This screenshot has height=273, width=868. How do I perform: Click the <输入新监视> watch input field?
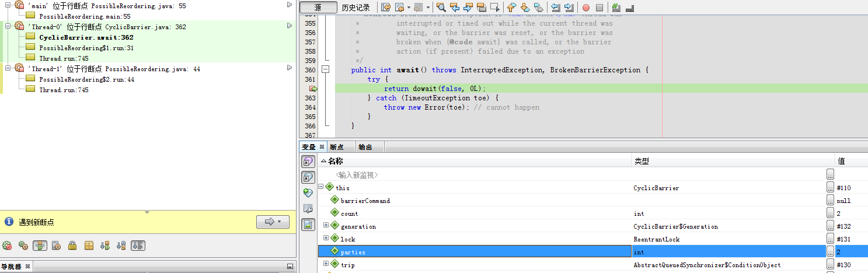[x=357, y=175]
